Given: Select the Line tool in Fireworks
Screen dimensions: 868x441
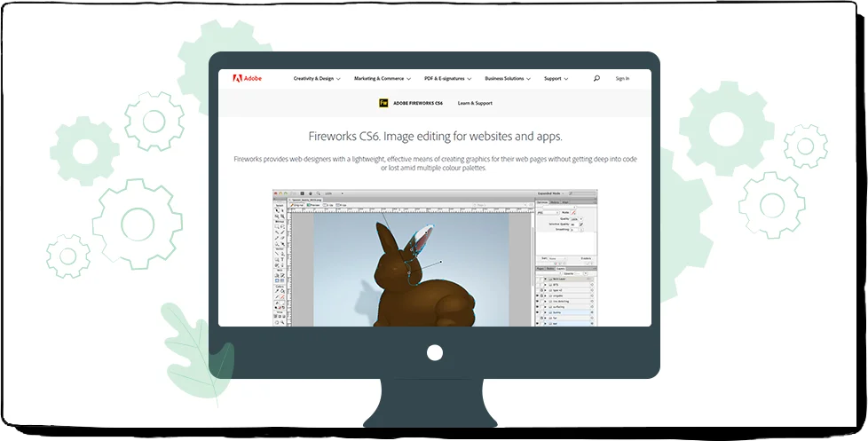Looking at the screenshot, I should pos(277,254).
